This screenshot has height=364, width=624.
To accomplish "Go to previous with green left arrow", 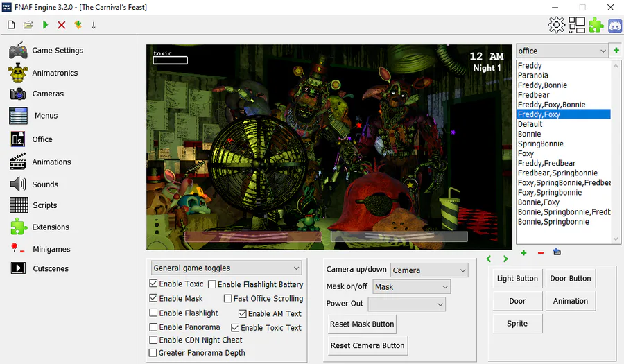I will click(489, 259).
